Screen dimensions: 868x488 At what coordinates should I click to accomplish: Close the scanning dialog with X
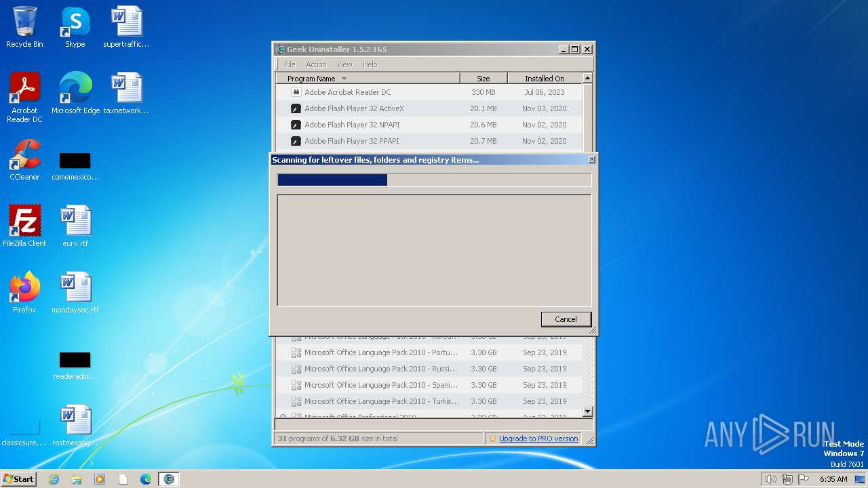click(x=591, y=159)
